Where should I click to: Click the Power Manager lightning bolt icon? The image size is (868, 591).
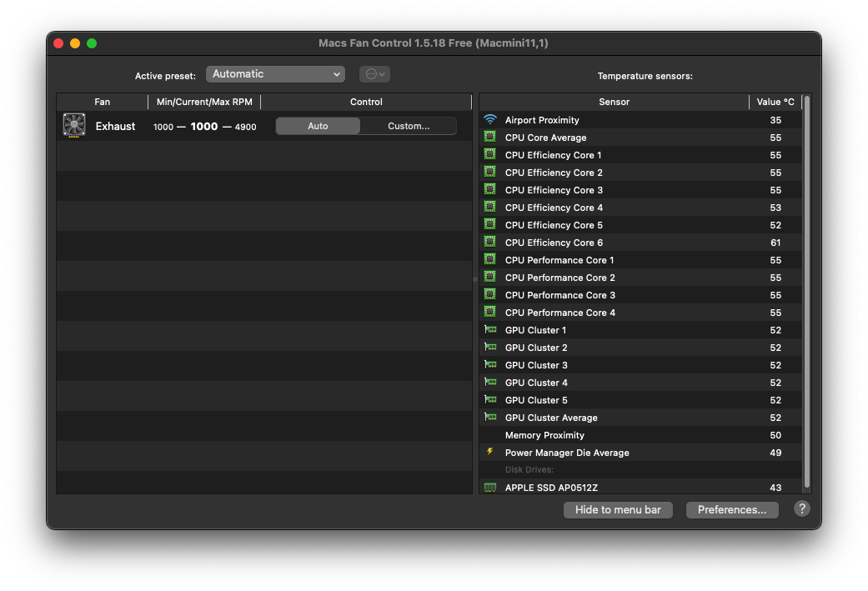click(490, 453)
